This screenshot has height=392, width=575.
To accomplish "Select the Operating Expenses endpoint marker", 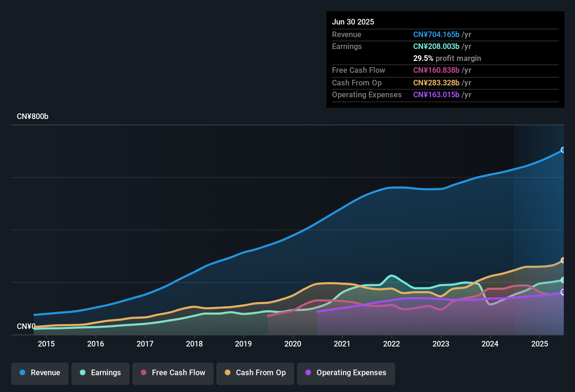I will pyautogui.click(x=563, y=292).
